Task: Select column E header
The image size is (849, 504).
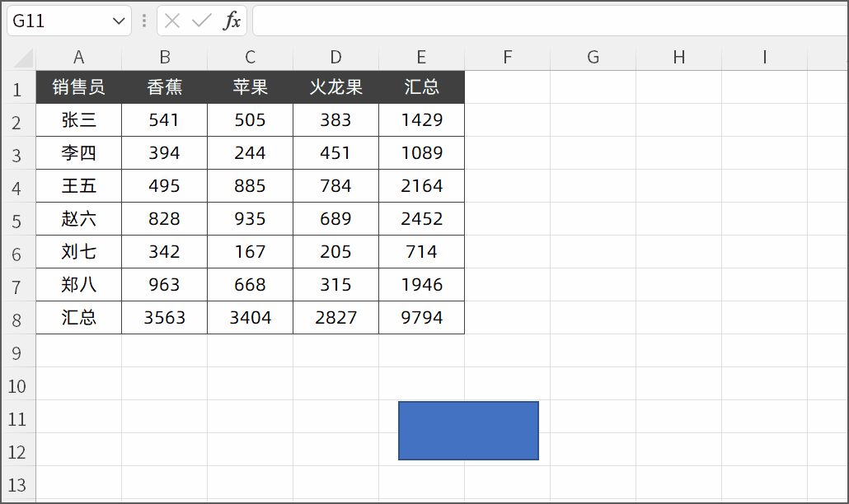Action: point(421,57)
